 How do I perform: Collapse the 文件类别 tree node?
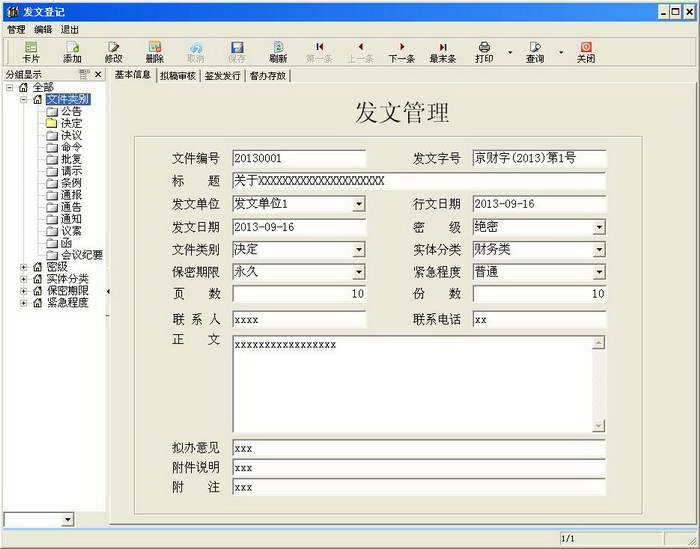(24, 100)
